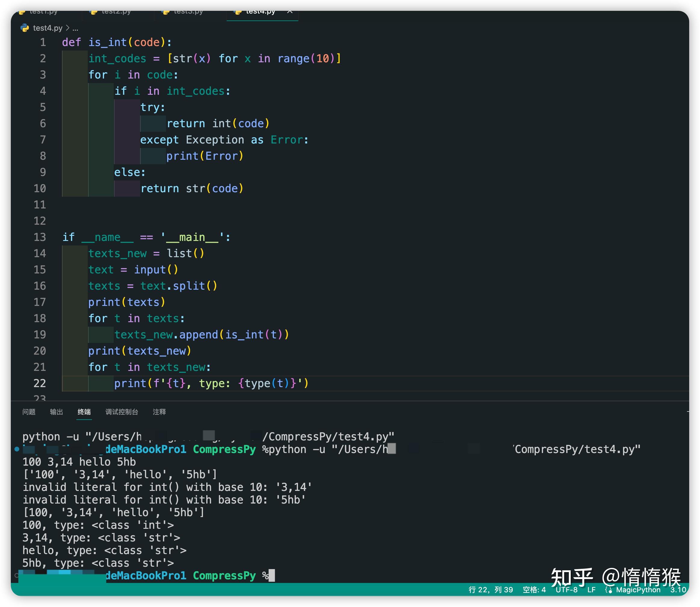Click terminal line "hello, type: <class 'str'>"
Image resolution: width=700 pixels, height=607 pixels.
[104, 550]
